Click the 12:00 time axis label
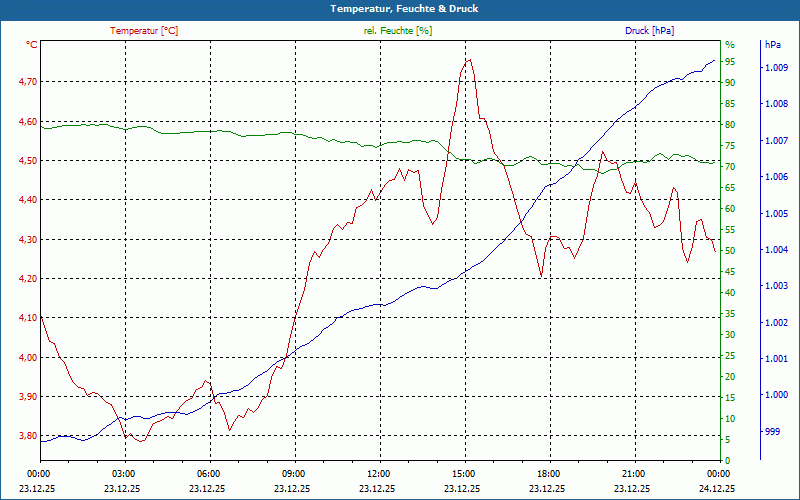800x500 pixels. pyautogui.click(x=378, y=474)
